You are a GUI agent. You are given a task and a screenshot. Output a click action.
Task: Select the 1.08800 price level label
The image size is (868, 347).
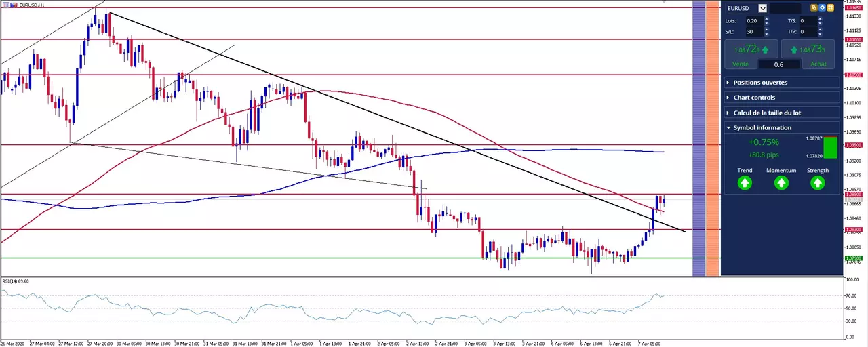(854, 195)
